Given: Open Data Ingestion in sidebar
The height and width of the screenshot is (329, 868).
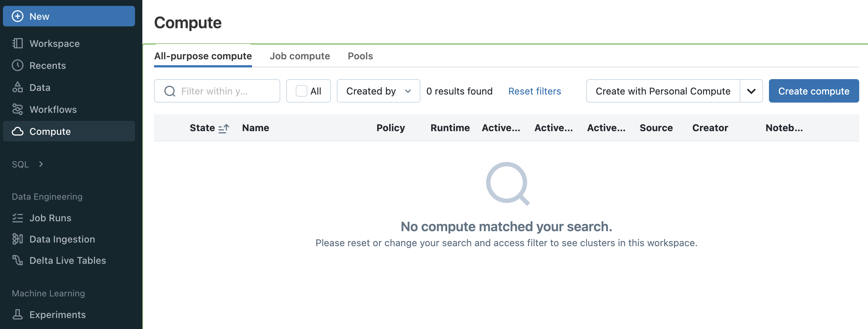Looking at the screenshot, I should (x=69, y=239).
